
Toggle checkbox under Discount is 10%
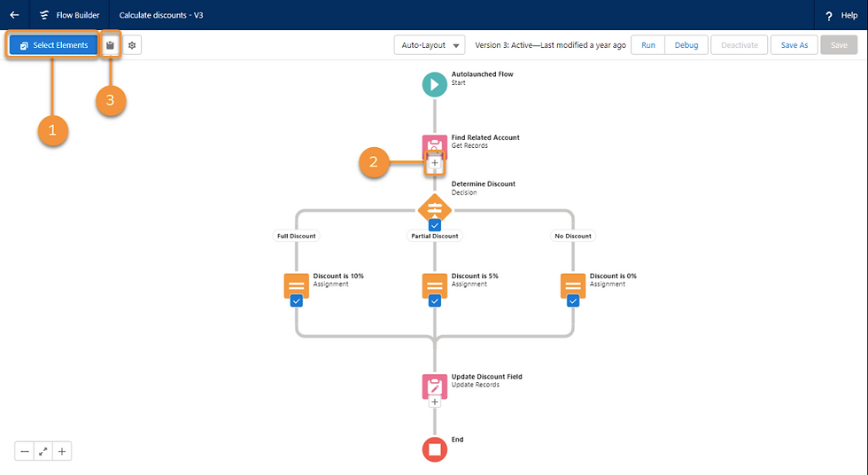coord(296,301)
